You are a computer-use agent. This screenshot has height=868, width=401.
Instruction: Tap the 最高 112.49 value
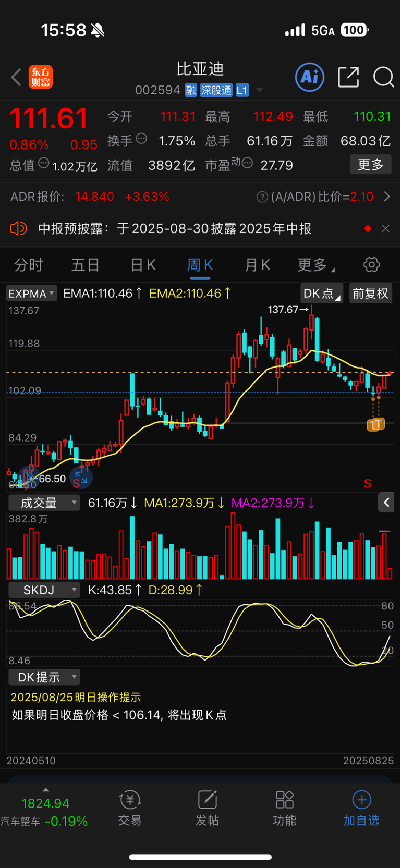click(x=273, y=116)
